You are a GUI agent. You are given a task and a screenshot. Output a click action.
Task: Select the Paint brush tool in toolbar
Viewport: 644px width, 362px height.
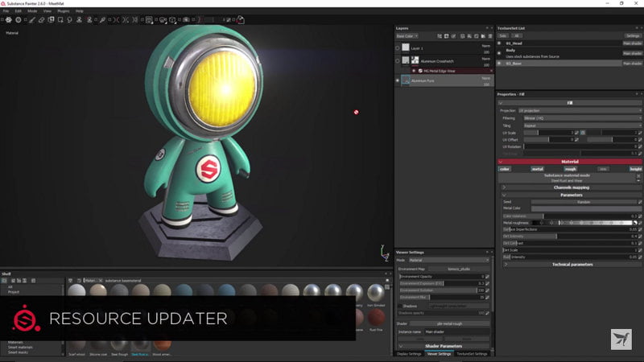point(32,19)
